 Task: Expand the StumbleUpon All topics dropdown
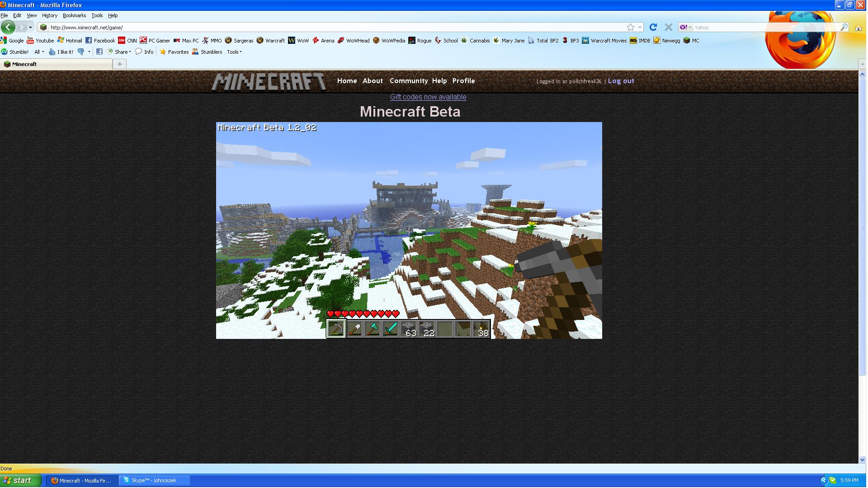coord(39,52)
